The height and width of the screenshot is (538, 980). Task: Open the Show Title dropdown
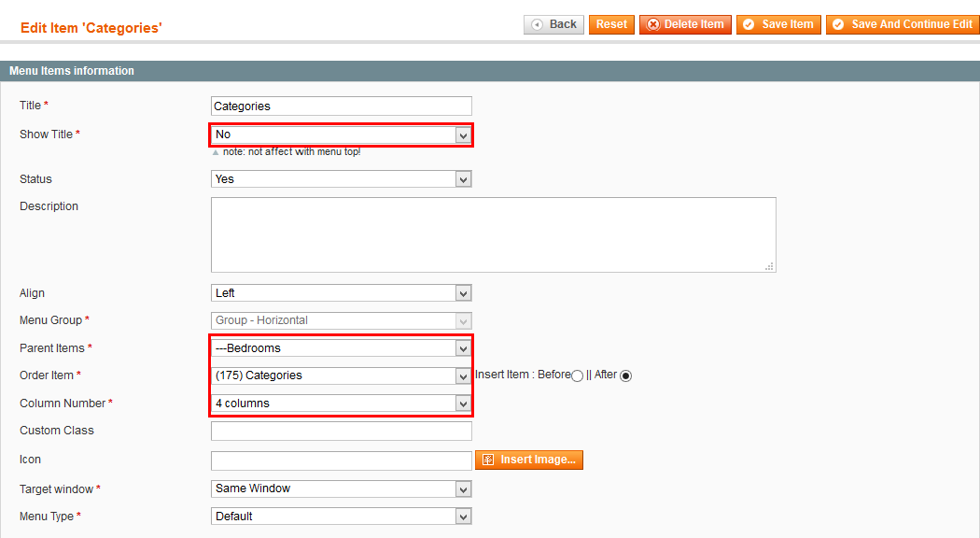pyautogui.click(x=342, y=134)
